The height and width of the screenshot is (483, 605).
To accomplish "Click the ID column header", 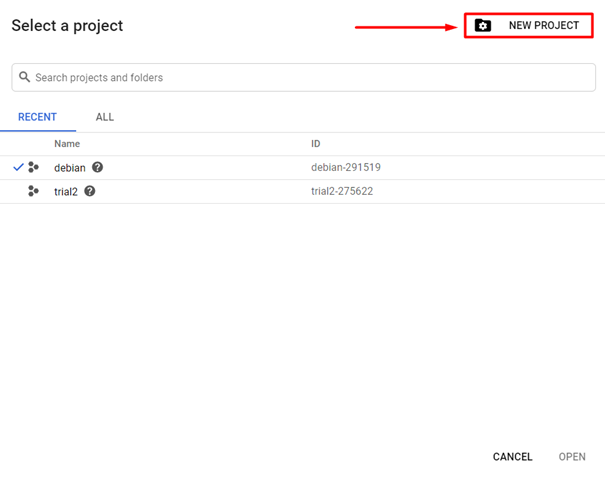I will 315,144.
